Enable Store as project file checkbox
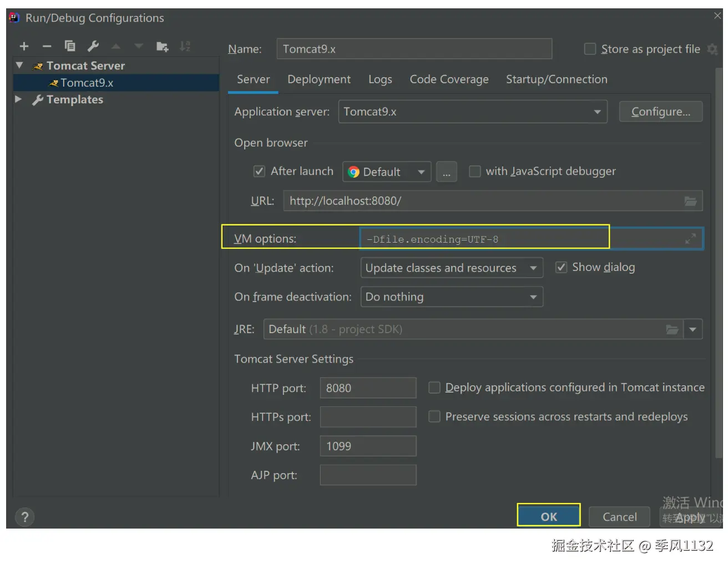728x568 pixels. pos(590,49)
